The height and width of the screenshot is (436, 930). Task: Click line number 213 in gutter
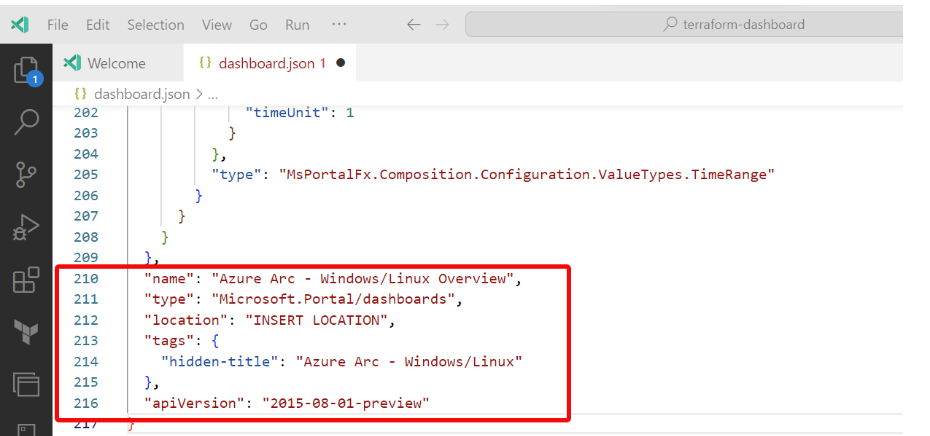(x=86, y=340)
